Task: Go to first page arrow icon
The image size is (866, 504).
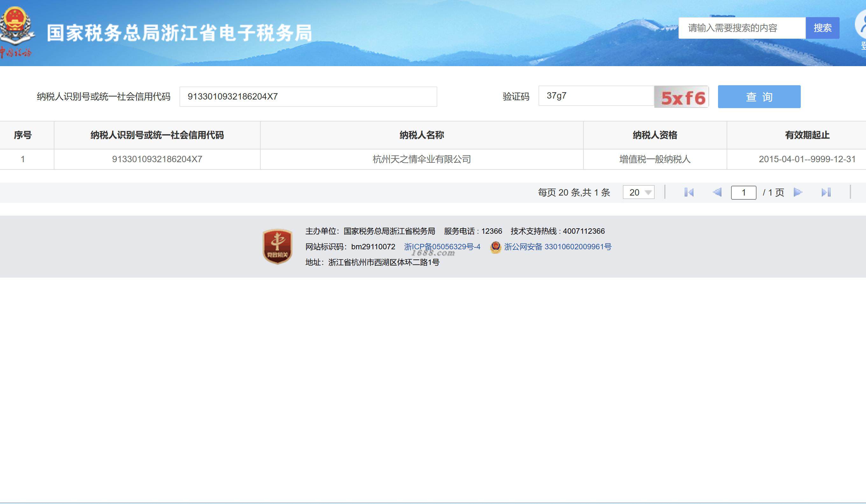Action: [689, 192]
